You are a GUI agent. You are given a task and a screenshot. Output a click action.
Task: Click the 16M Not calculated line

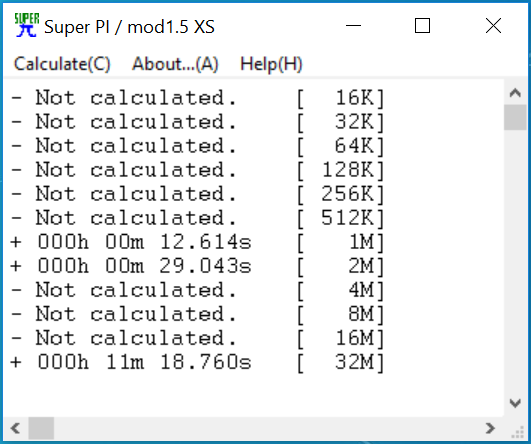click(197, 338)
